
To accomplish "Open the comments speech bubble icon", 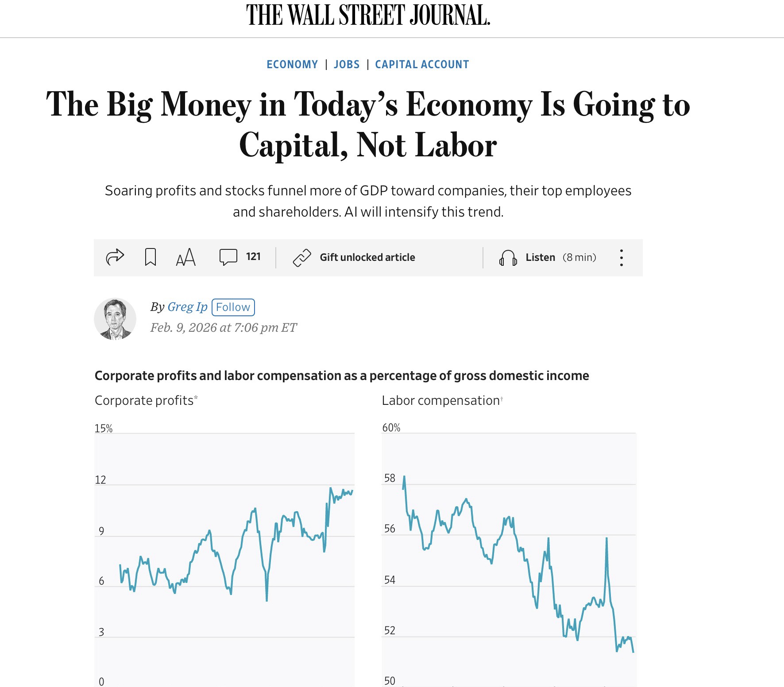I will coord(228,257).
